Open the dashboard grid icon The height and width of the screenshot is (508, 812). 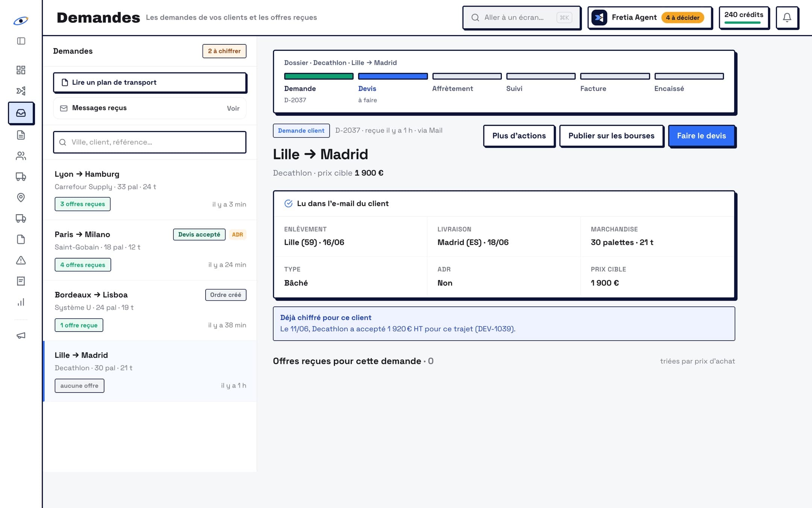[x=21, y=70]
